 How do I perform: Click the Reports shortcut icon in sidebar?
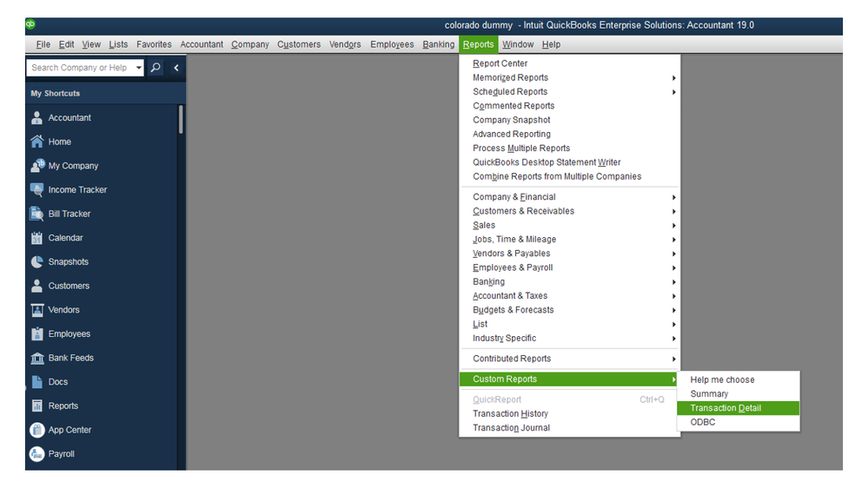coord(37,406)
